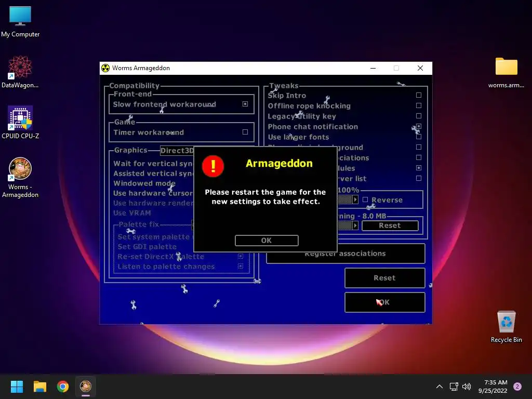
Task: Open the worms.arm... folder on desktop
Action: 506,73
